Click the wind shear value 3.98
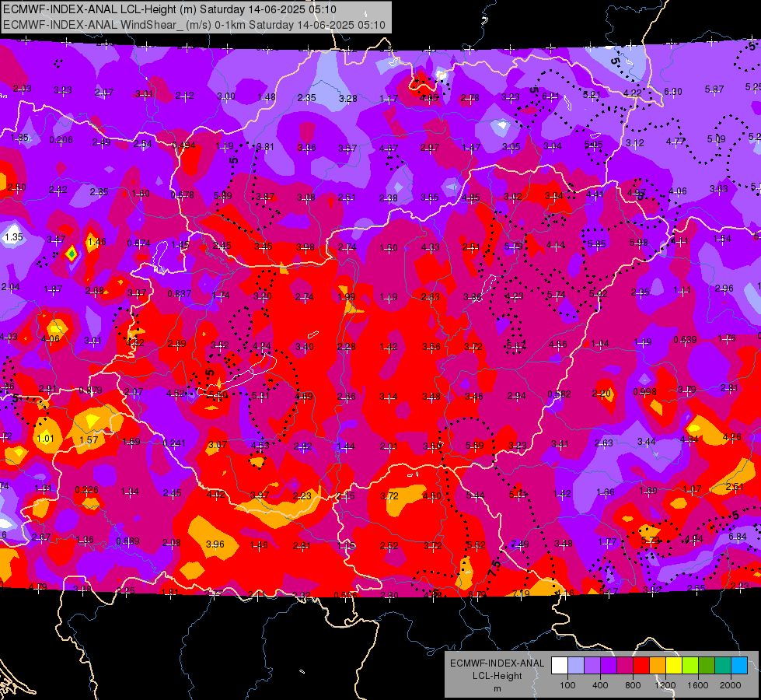 tap(305, 247)
